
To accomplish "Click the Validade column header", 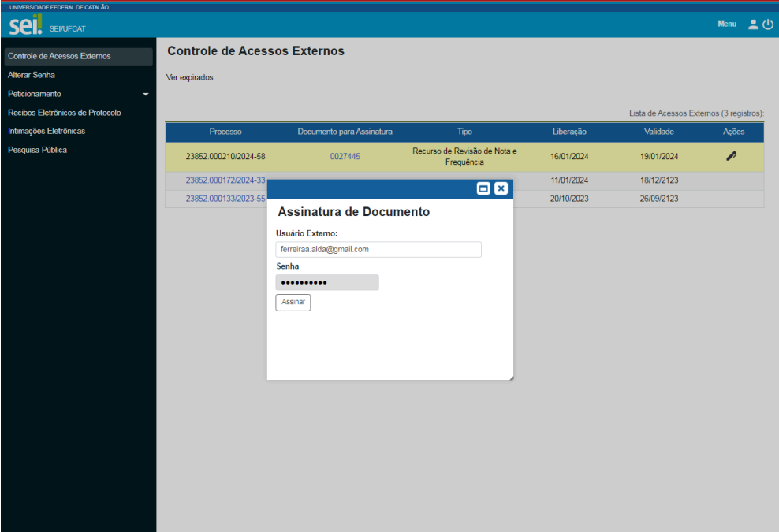I will pyautogui.click(x=659, y=132).
